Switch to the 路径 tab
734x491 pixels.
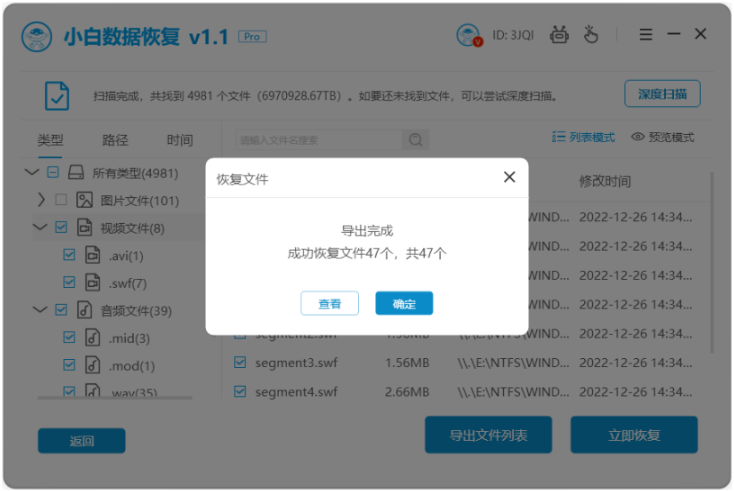(115, 140)
